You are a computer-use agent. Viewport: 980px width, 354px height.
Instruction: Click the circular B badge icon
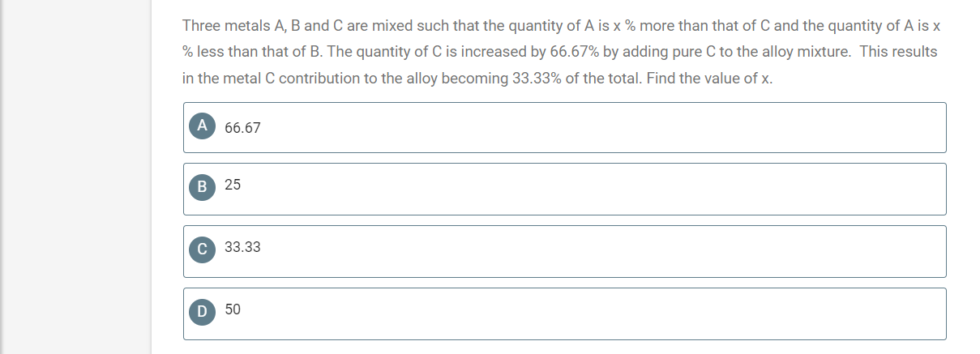pos(202,186)
